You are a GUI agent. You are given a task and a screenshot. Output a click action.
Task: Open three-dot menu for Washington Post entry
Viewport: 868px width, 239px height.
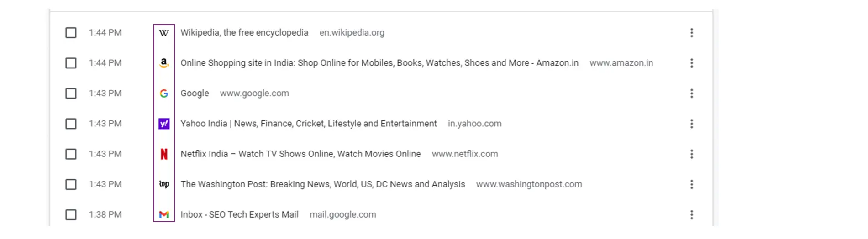(x=692, y=184)
